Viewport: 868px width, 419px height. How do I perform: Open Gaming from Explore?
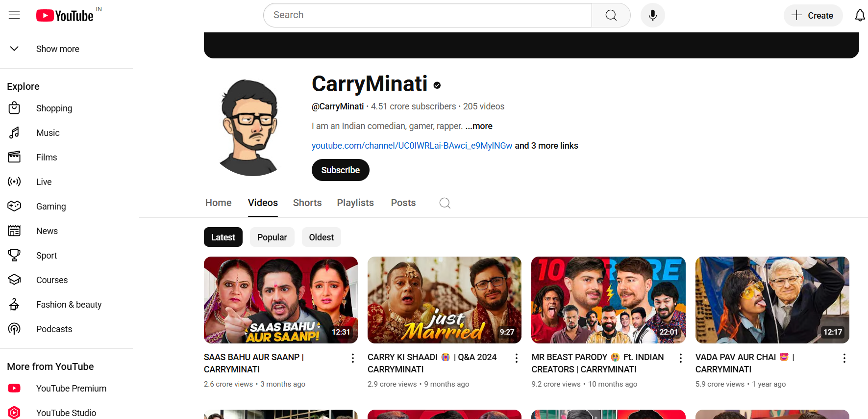[x=67, y=206]
